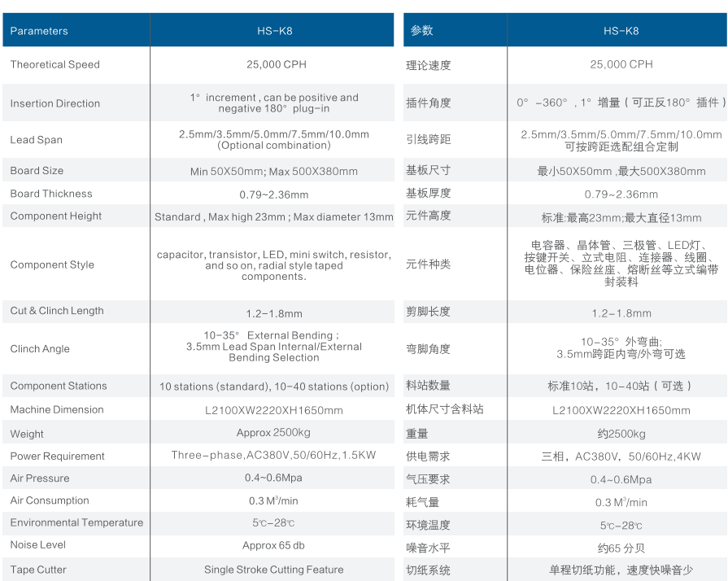Click the 'Tape Cutter' label

click(x=38, y=570)
